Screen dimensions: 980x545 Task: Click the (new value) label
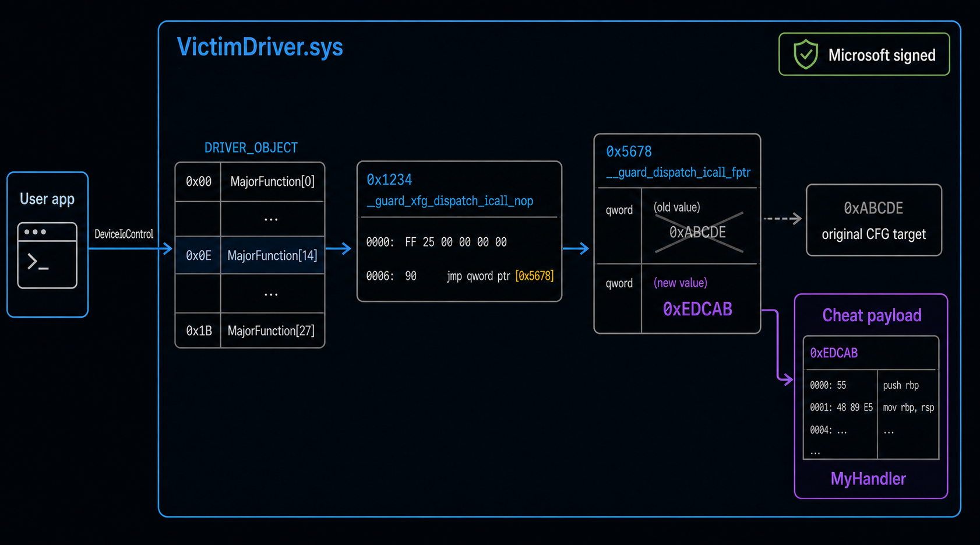click(681, 283)
